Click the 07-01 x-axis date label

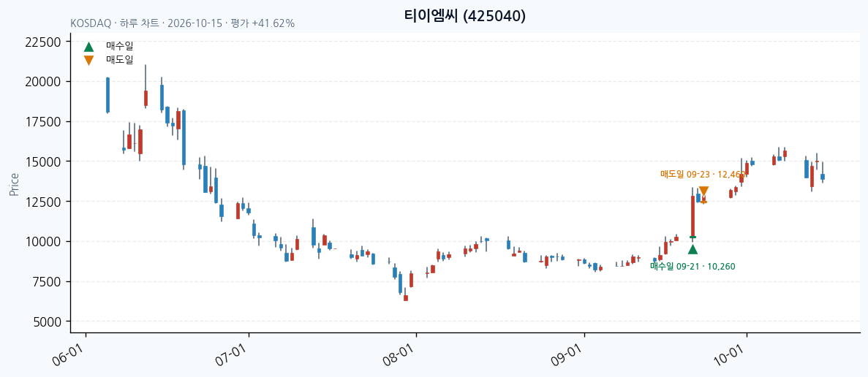(231, 355)
